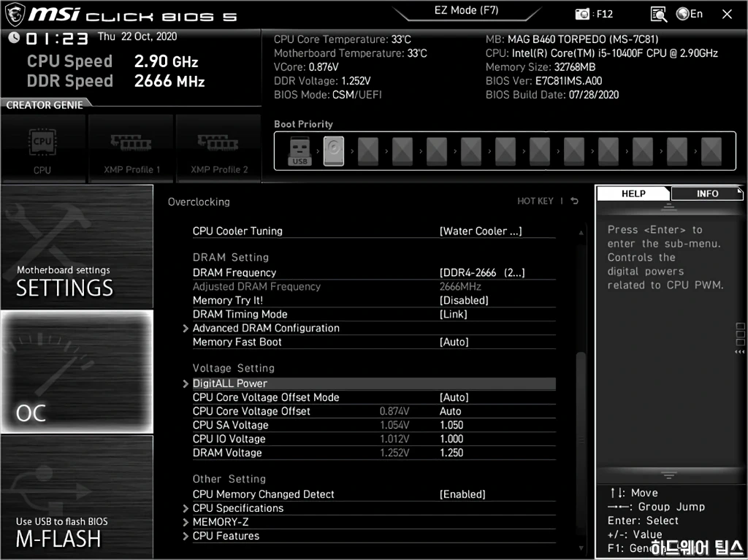Expand the MEMORY-Z submenu

point(374,522)
